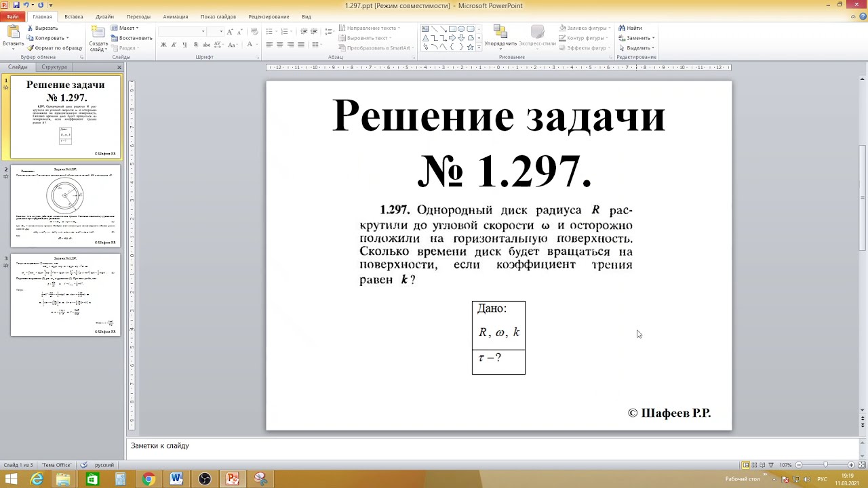Click the Paste (Вставить) clipboard icon

click(x=14, y=32)
